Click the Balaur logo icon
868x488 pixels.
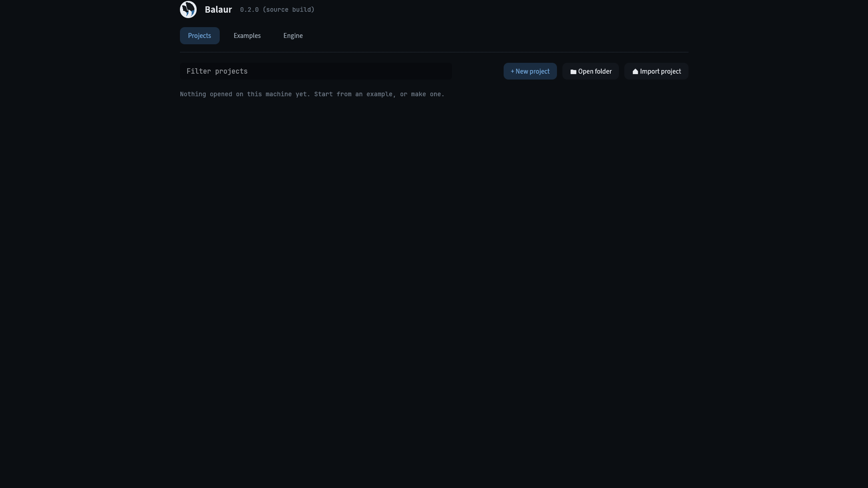[x=188, y=9]
